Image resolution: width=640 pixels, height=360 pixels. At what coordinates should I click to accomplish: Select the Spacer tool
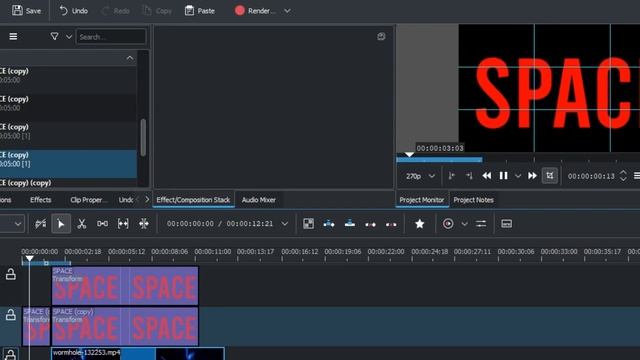pos(102,224)
